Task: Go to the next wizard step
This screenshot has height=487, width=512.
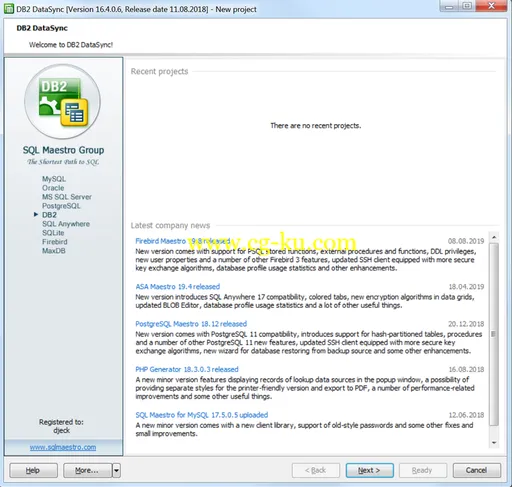Action: click(369, 470)
